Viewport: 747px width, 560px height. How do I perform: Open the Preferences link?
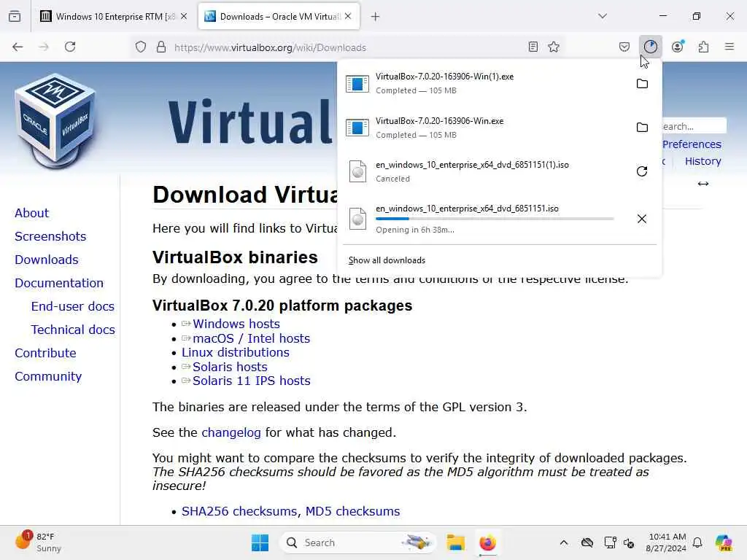click(x=692, y=144)
